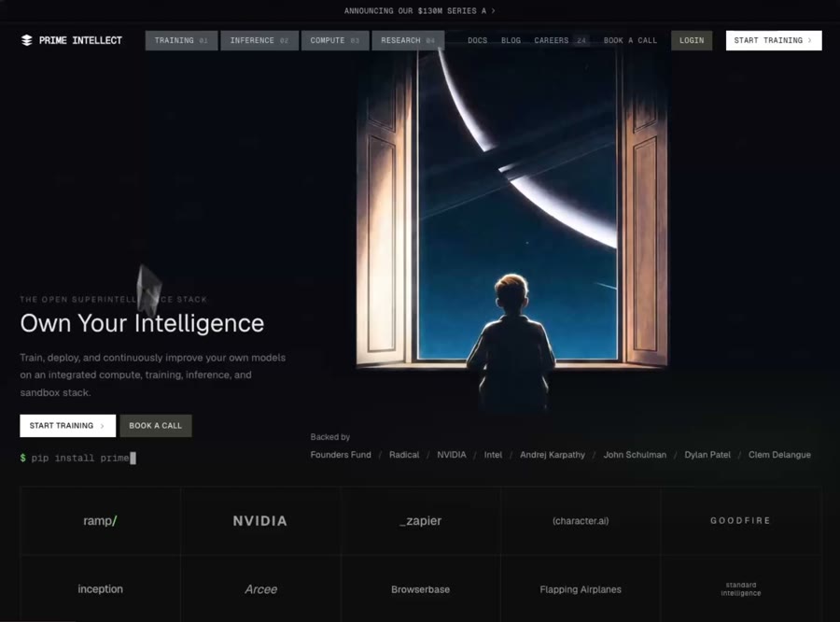Select NVIDIA in the Backed by list

pyautogui.click(x=452, y=455)
